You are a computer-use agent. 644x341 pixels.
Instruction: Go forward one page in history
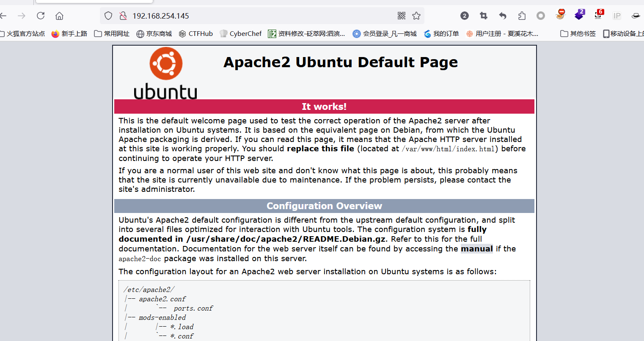click(22, 16)
